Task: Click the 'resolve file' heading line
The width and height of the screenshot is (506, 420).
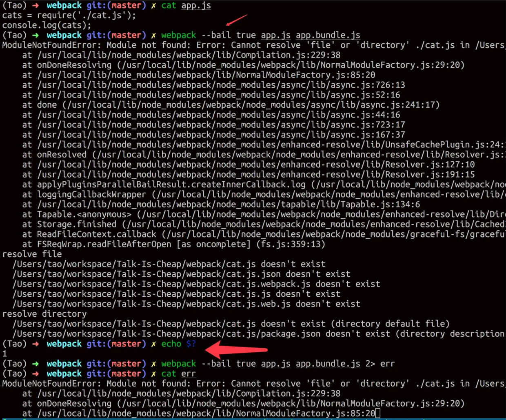Action: click(32, 254)
